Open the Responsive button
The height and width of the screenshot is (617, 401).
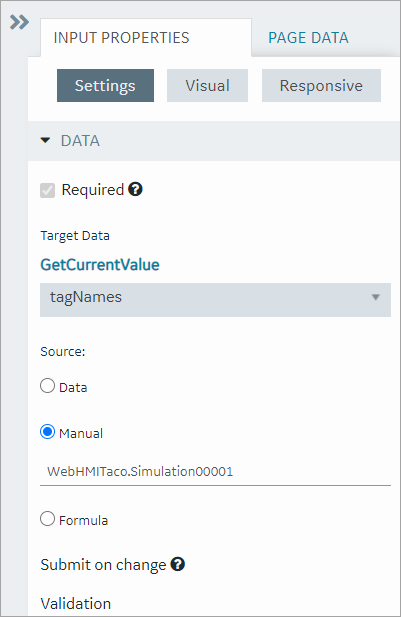click(x=321, y=85)
